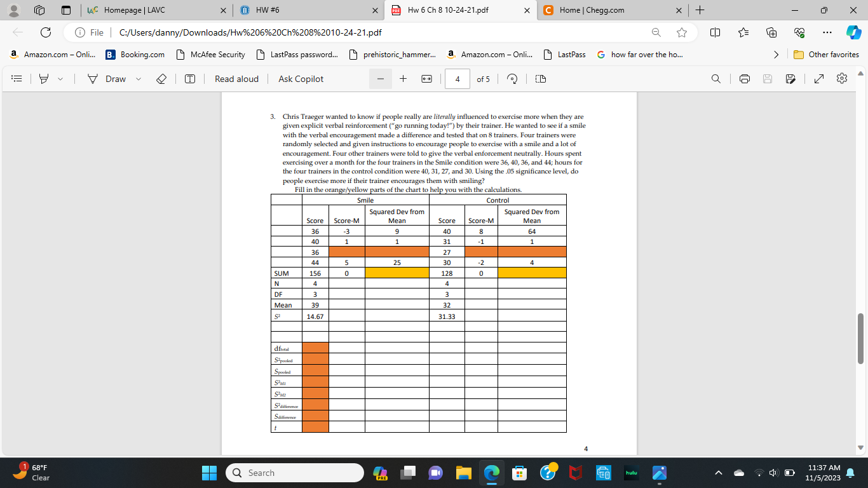Open Edge Settings and more menu
This screenshot has height=488, width=868.
(827, 32)
